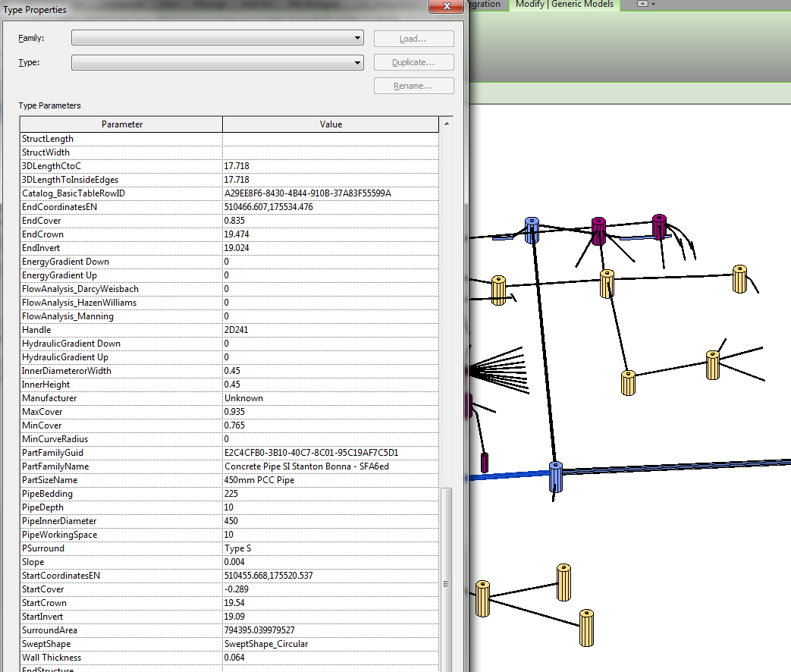Click the Slope value 0.004
Viewport: 791px width, 672px height.
[x=234, y=561]
